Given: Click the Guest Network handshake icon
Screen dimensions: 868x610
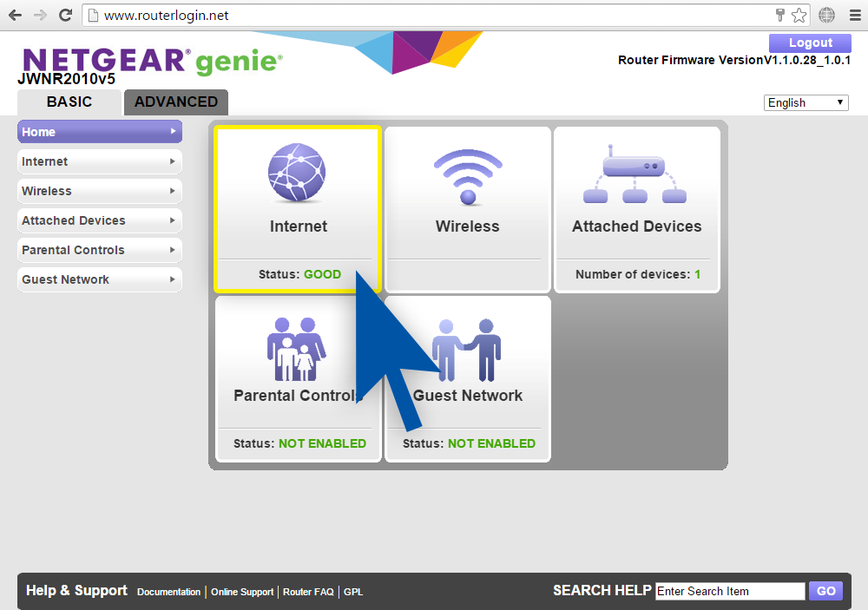Looking at the screenshot, I should click(466, 350).
